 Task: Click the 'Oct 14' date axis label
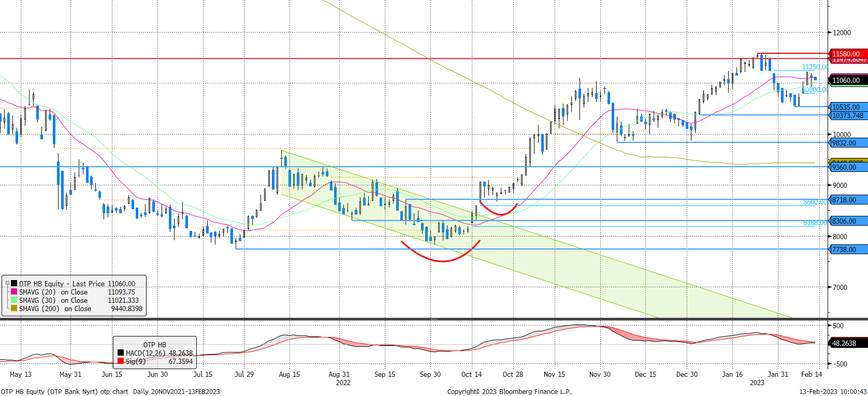(x=471, y=374)
